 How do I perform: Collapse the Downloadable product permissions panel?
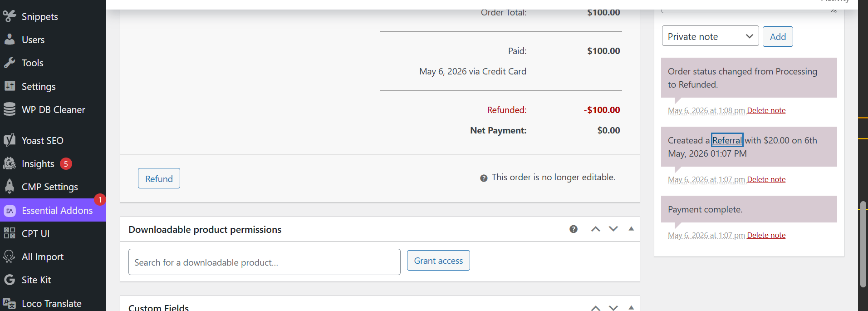tap(631, 229)
